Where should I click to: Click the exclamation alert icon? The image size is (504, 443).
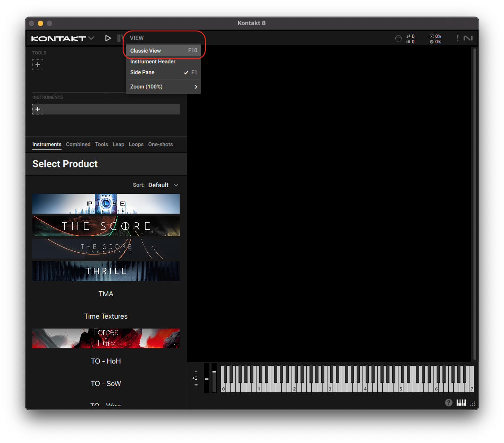click(x=457, y=38)
